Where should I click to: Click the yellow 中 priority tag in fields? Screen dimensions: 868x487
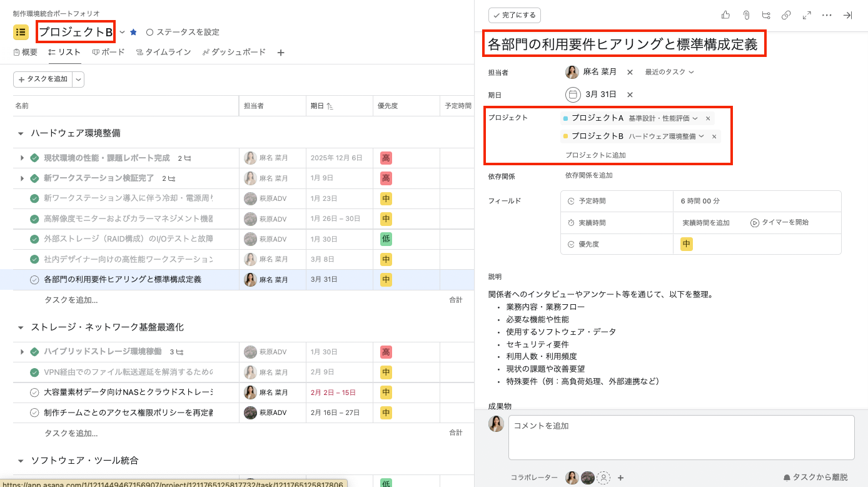tap(686, 244)
